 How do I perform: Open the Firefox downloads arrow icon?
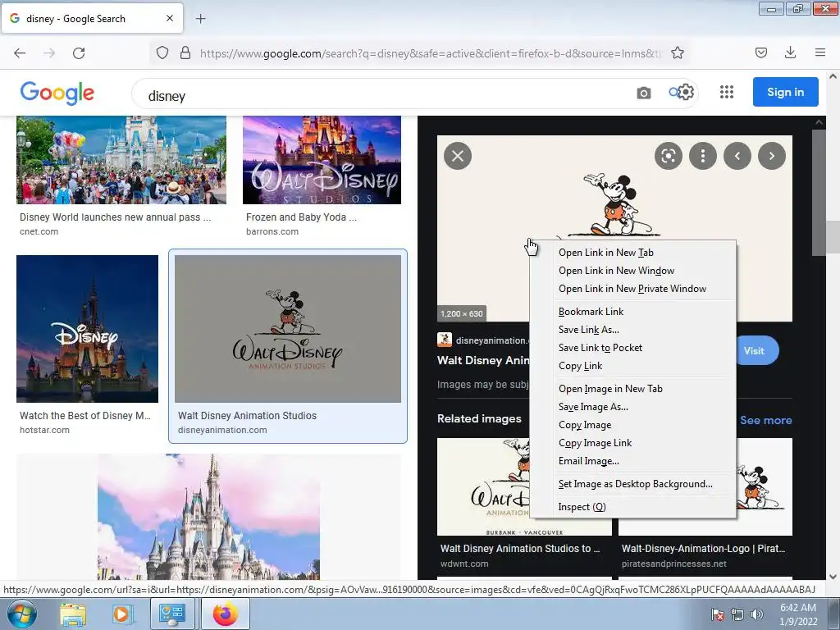[x=790, y=52]
